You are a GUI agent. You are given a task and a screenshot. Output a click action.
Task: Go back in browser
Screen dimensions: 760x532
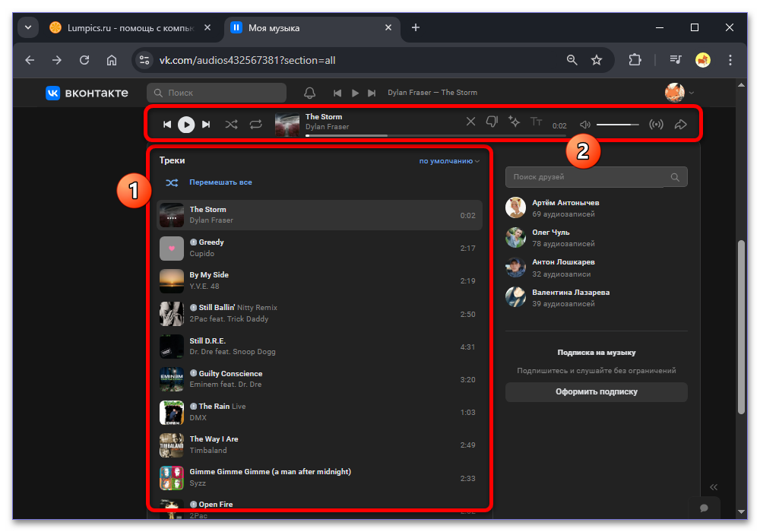pos(30,60)
